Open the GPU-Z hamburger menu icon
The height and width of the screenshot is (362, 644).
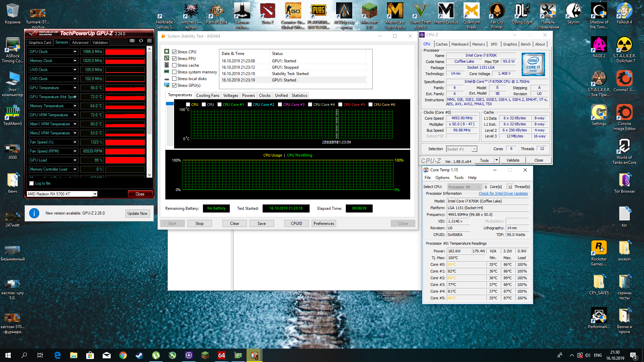(149, 41)
